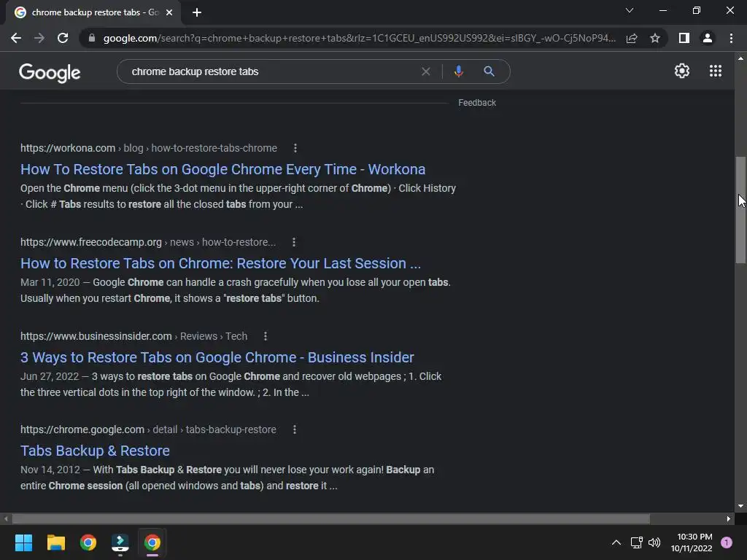
Task: Click the page scroll down arrow
Action: pyautogui.click(x=740, y=506)
